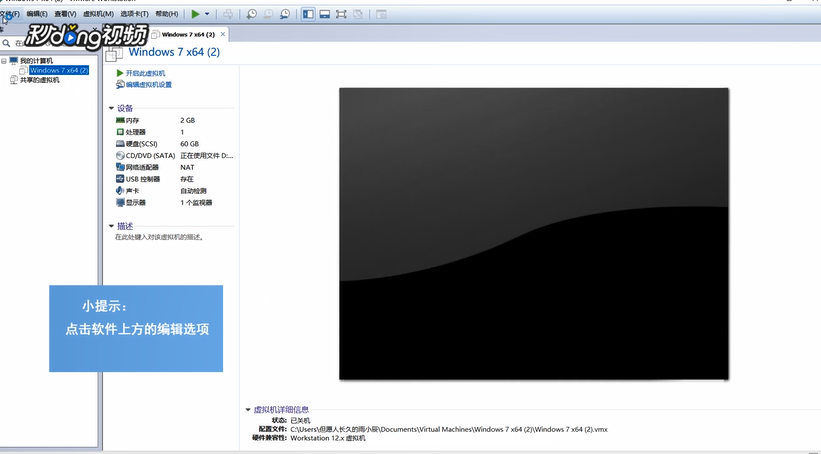The image size is (821, 454).
Task: Click the 共享的虚拟机 icon in the tree
Action: tap(14, 80)
